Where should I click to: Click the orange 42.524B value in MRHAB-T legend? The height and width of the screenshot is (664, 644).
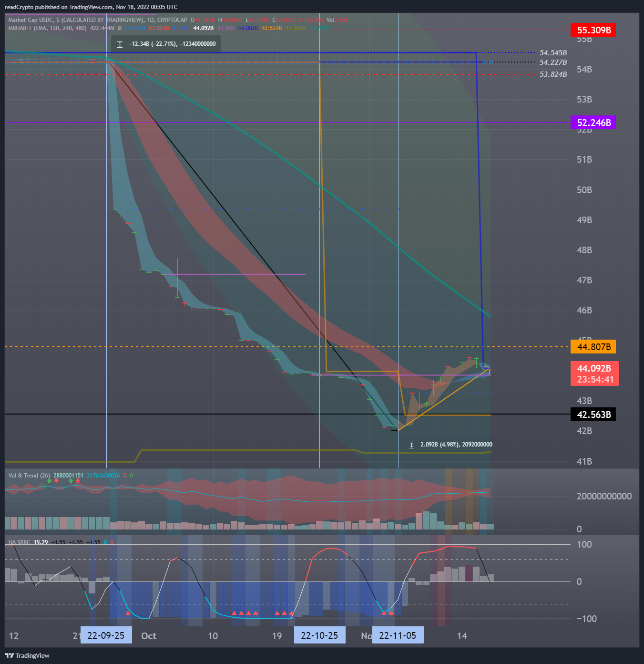(x=272, y=28)
